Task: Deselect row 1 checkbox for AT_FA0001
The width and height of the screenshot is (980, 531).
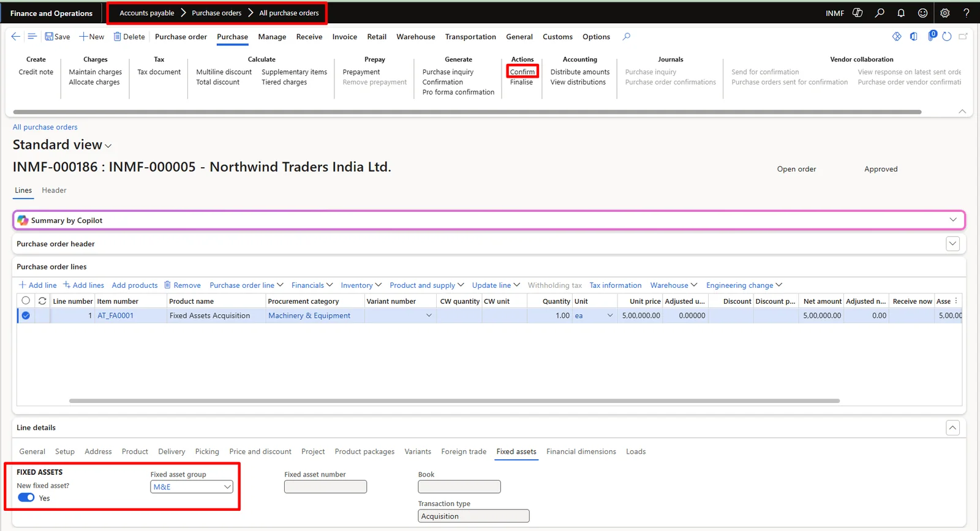Action: [x=26, y=315]
